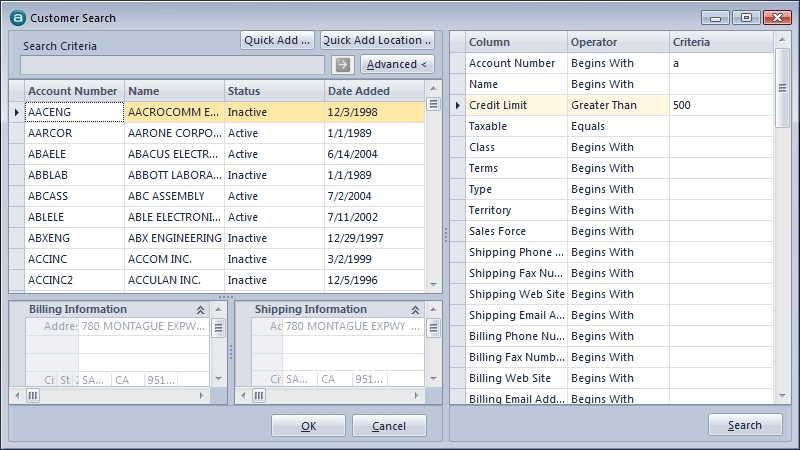
Task: Click the row selector arrow for AACENG
Action: pos(16,112)
